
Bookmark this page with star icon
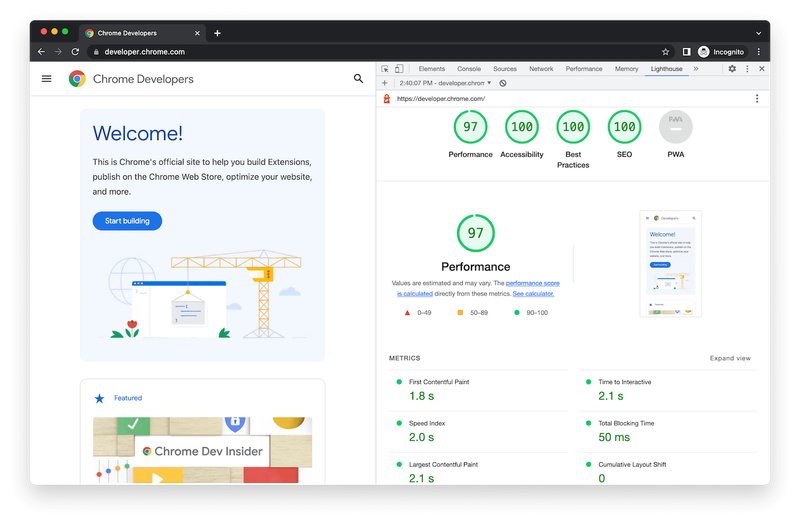(665, 52)
